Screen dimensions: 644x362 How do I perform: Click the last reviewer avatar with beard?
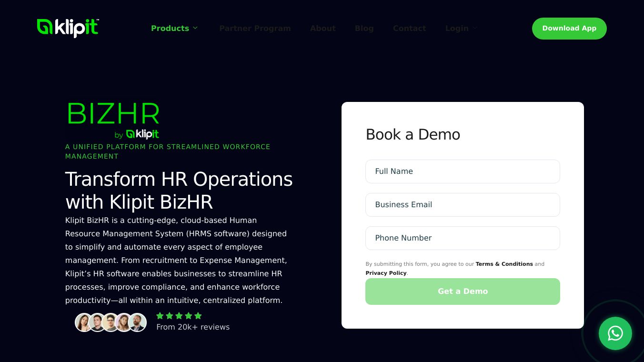(x=137, y=322)
